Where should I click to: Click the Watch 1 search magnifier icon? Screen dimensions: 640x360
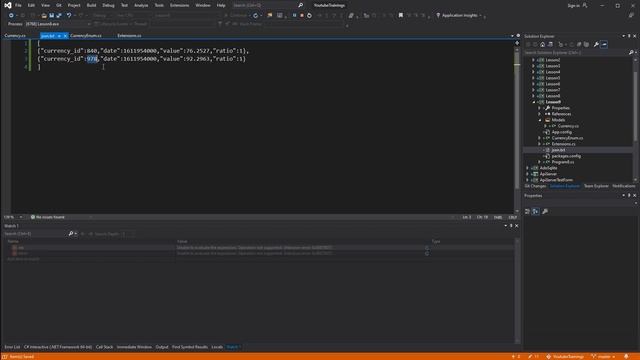pyautogui.click(x=71, y=233)
